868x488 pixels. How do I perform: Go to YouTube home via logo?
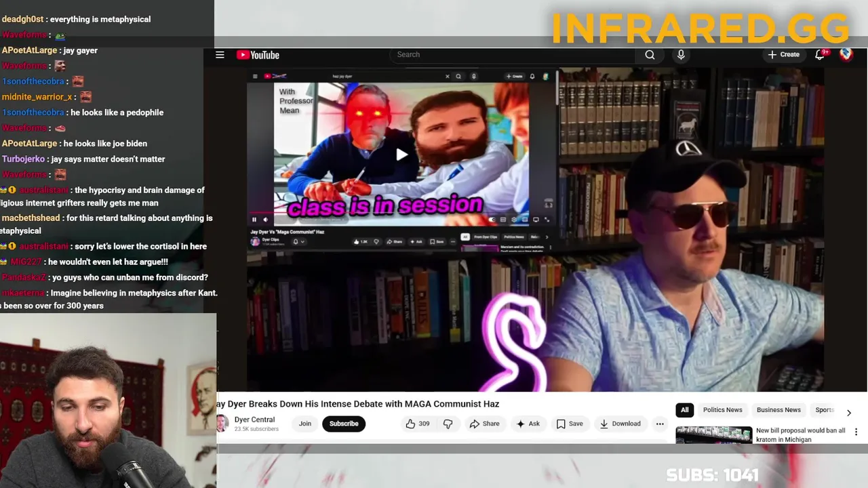258,55
